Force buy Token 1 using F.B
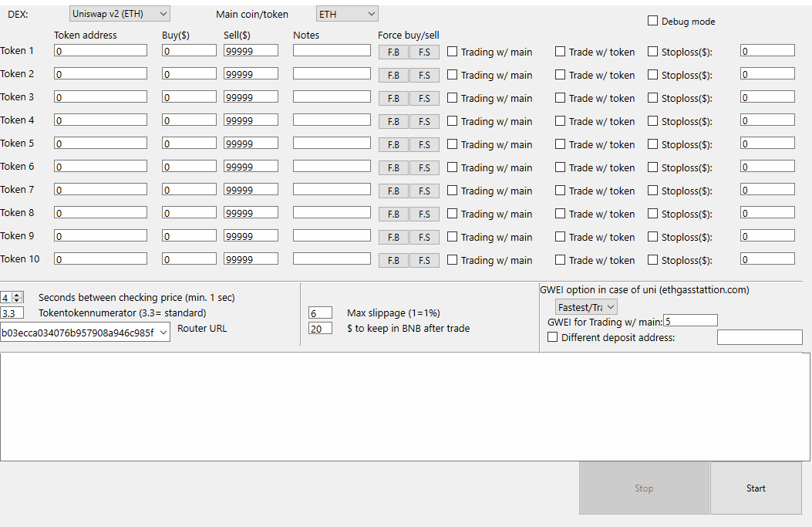 pos(393,52)
